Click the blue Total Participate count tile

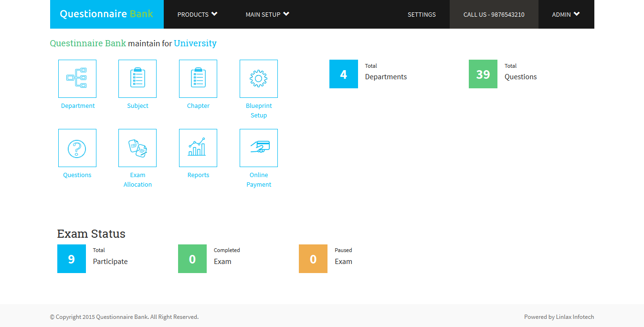(x=72, y=259)
